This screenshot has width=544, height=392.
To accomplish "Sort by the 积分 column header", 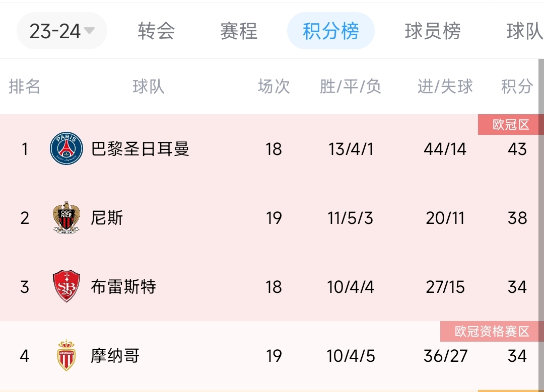I will (517, 87).
